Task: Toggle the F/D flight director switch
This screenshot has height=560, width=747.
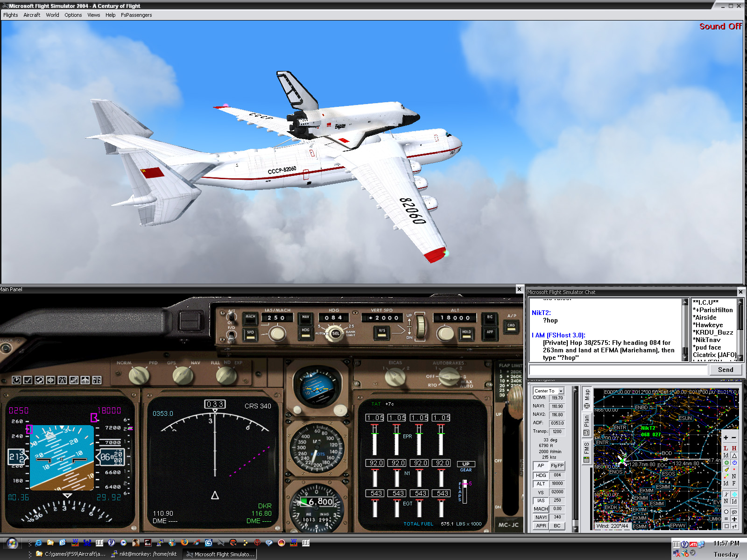Action: point(231,335)
